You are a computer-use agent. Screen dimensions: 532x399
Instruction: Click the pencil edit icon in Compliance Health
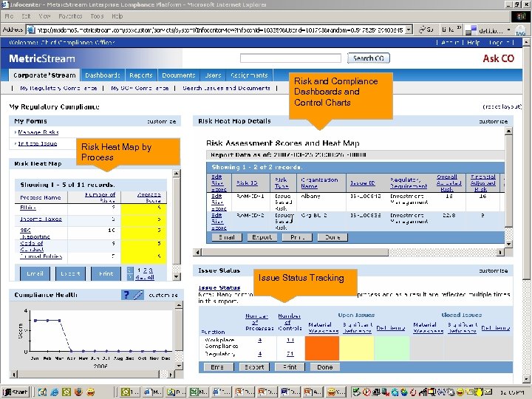pos(137,295)
